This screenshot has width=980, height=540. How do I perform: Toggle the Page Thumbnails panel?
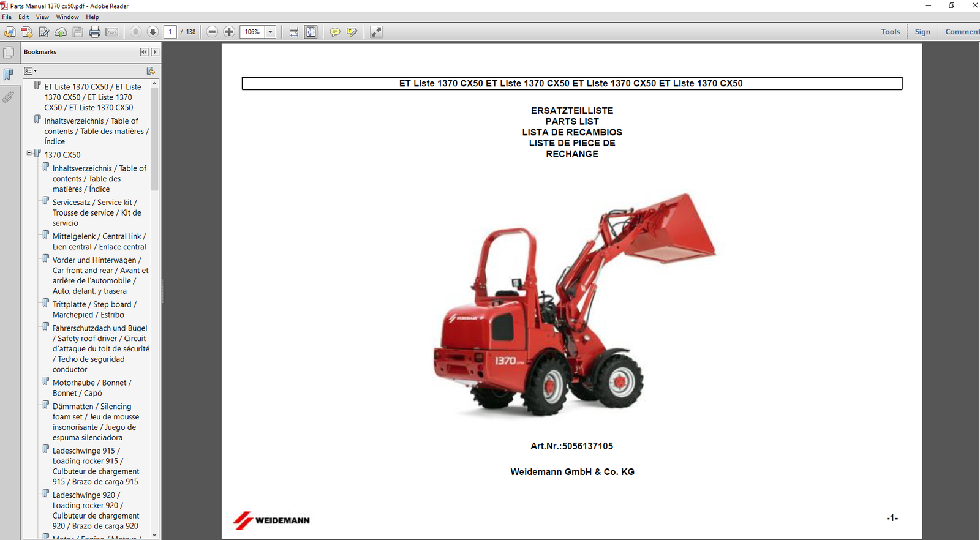(9, 53)
